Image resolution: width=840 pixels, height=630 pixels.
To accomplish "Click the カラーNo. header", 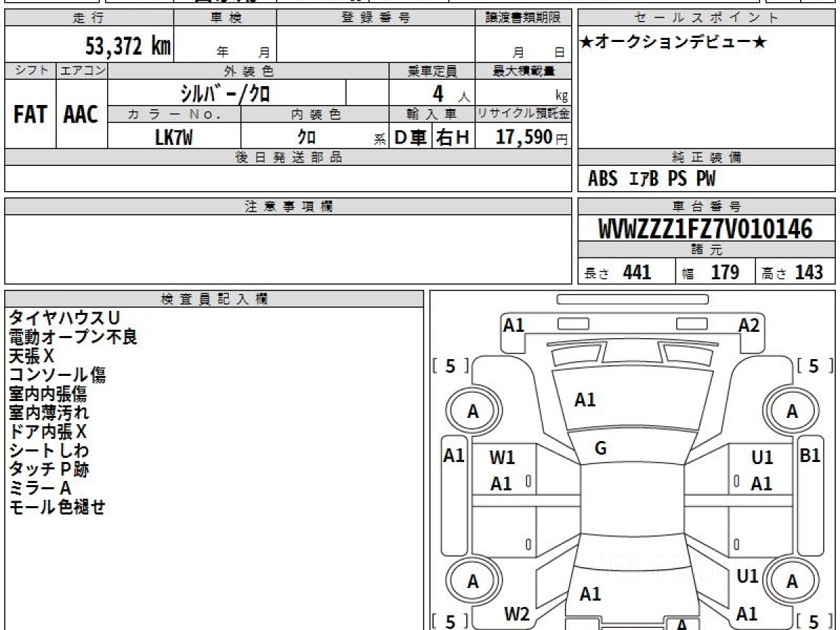I will 174,115.
